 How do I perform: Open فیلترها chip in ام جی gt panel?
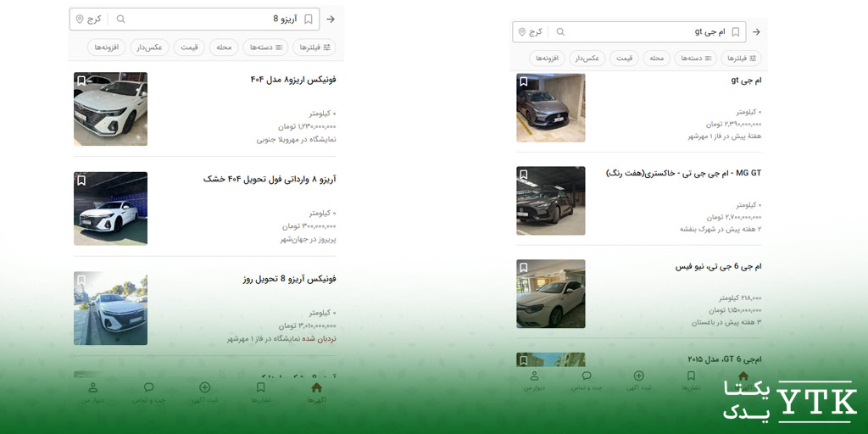(x=740, y=58)
